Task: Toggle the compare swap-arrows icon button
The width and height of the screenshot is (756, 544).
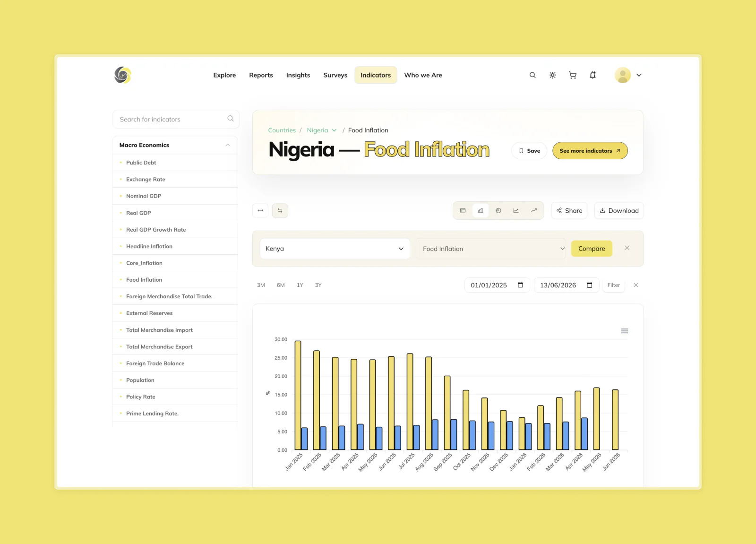Action: click(280, 210)
